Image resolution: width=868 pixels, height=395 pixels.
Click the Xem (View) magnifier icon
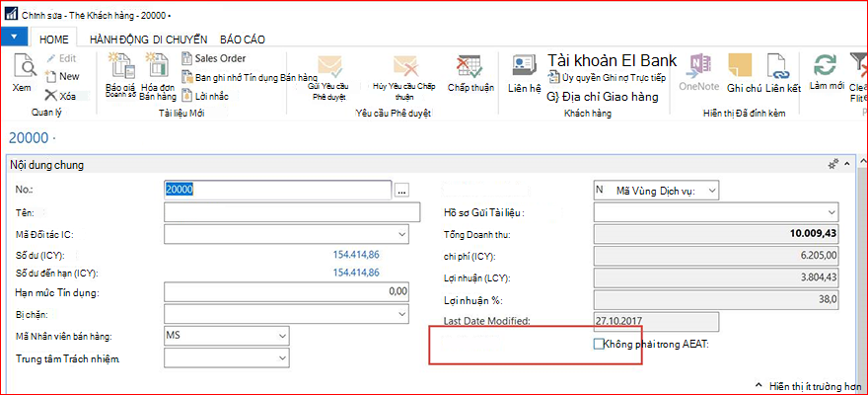pos(24,65)
